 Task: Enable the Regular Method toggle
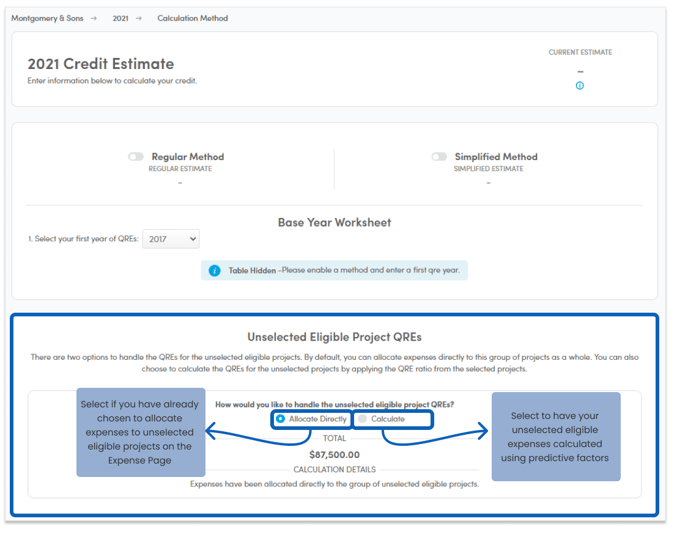136,157
